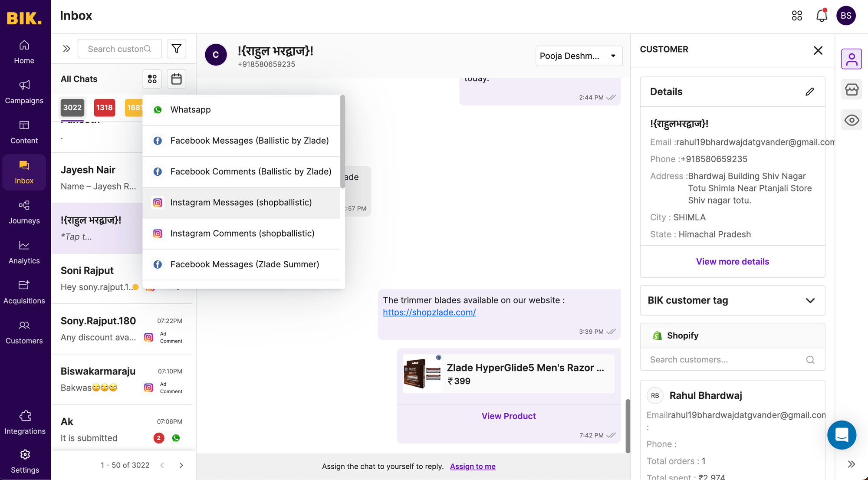This screenshot has height=480, width=868.
Task: Open the Pooja Deshm... assignee dropdown
Action: click(x=579, y=56)
